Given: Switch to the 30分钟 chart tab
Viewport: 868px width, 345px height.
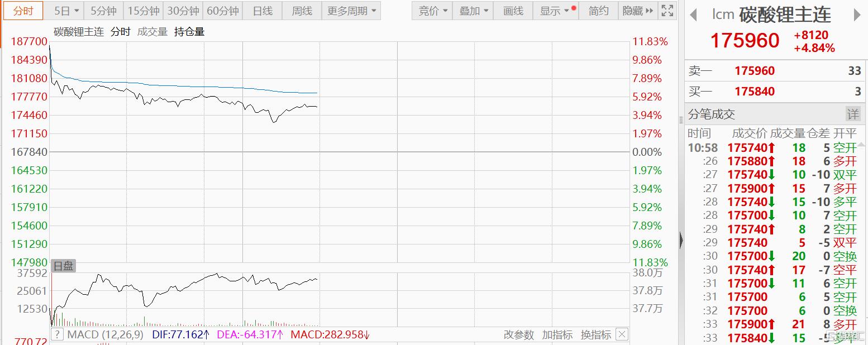Looking at the screenshot, I should [183, 11].
